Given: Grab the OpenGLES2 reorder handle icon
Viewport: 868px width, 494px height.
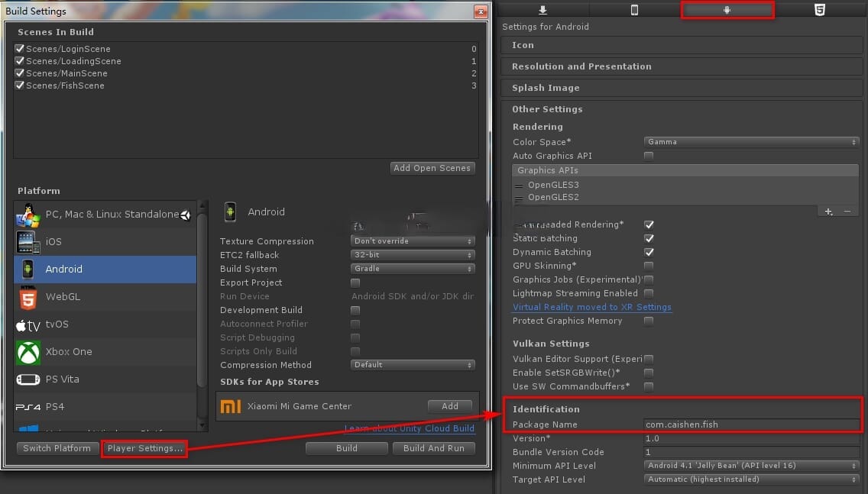Looking at the screenshot, I should click(519, 198).
